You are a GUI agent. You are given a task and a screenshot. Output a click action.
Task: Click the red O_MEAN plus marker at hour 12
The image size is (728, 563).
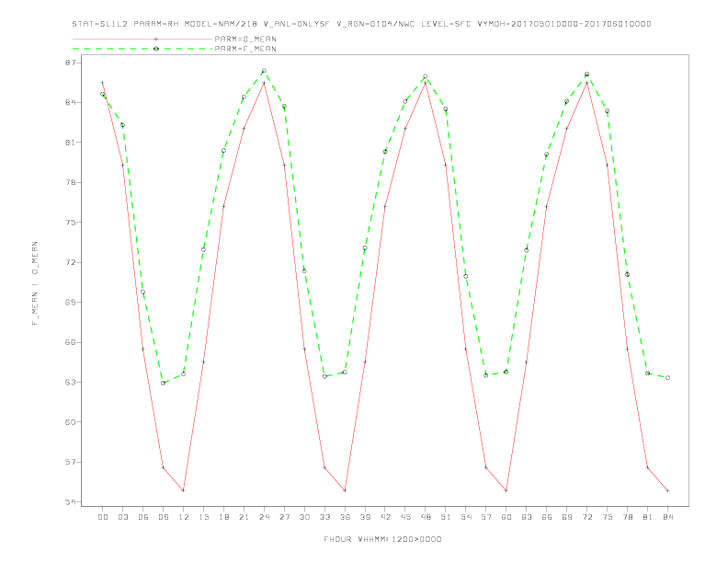tap(184, 490)
